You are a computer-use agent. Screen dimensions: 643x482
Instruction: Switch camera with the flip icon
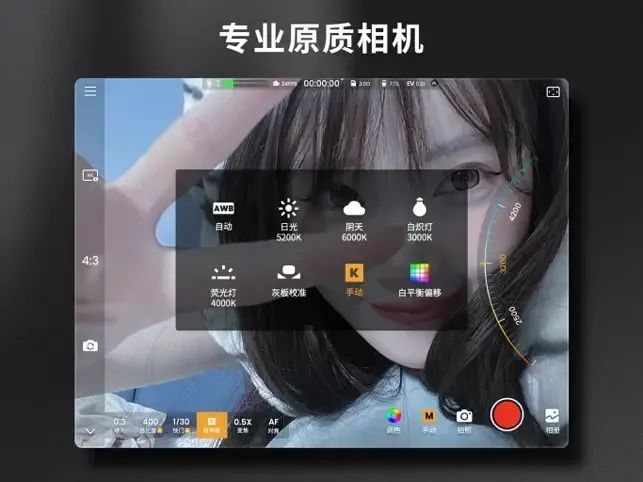pos(90,345)
